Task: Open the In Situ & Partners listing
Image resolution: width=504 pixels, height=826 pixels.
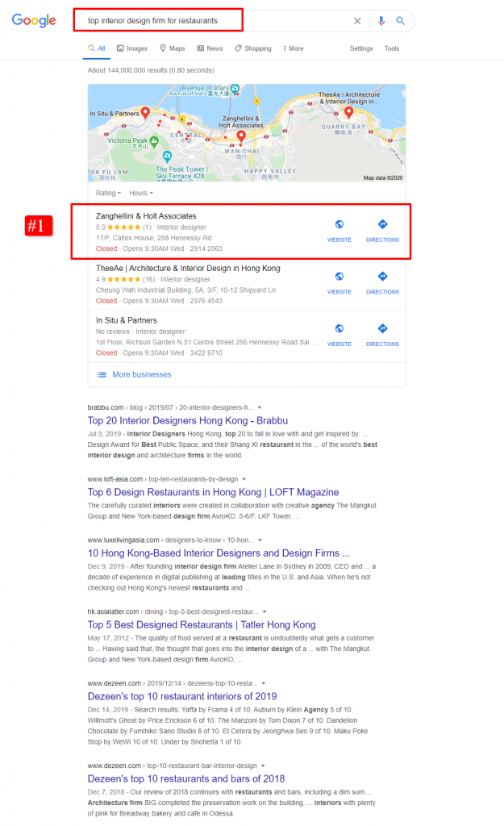Action: pos(127,320)
